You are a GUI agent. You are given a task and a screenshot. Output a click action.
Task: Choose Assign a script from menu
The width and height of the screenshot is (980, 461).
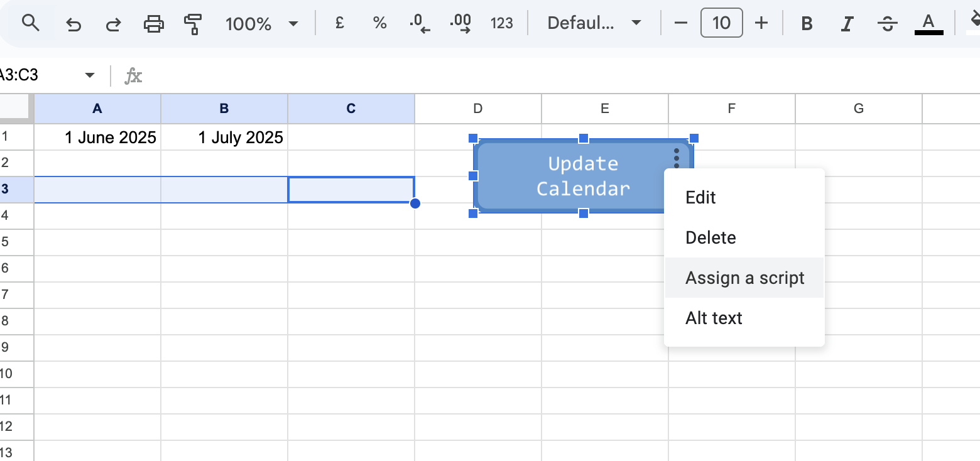pos(744,278)
